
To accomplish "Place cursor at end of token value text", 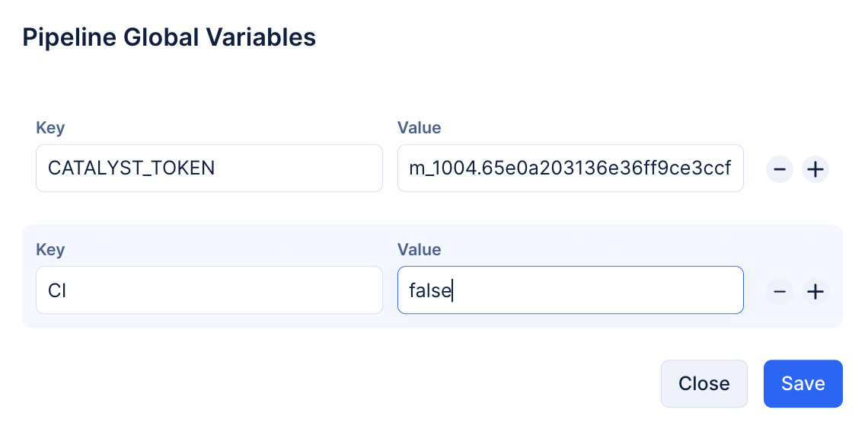I will point(732,168).
